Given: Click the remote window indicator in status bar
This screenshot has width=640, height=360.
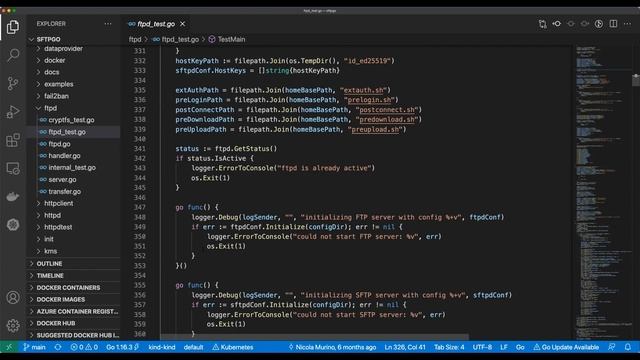Looking at the screenshot, I should point(9,347).
